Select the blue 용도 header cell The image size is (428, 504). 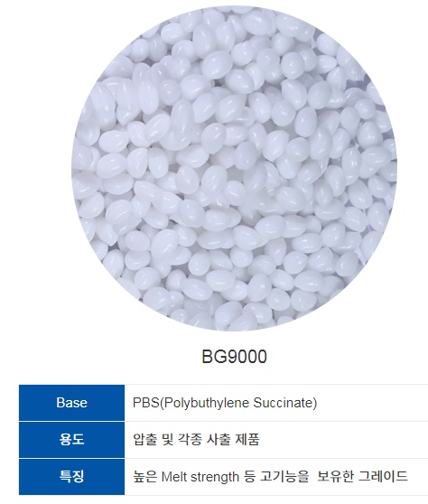coord(71,440)
